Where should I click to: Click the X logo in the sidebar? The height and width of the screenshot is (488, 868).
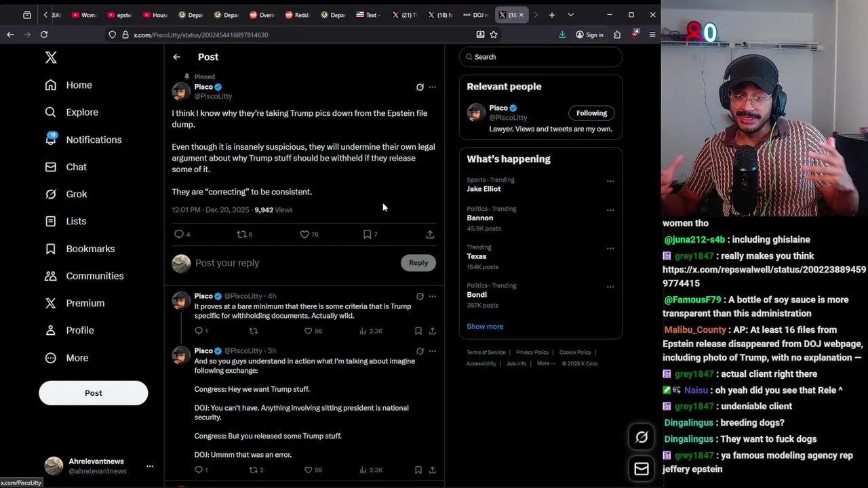(x=51, y=58)
